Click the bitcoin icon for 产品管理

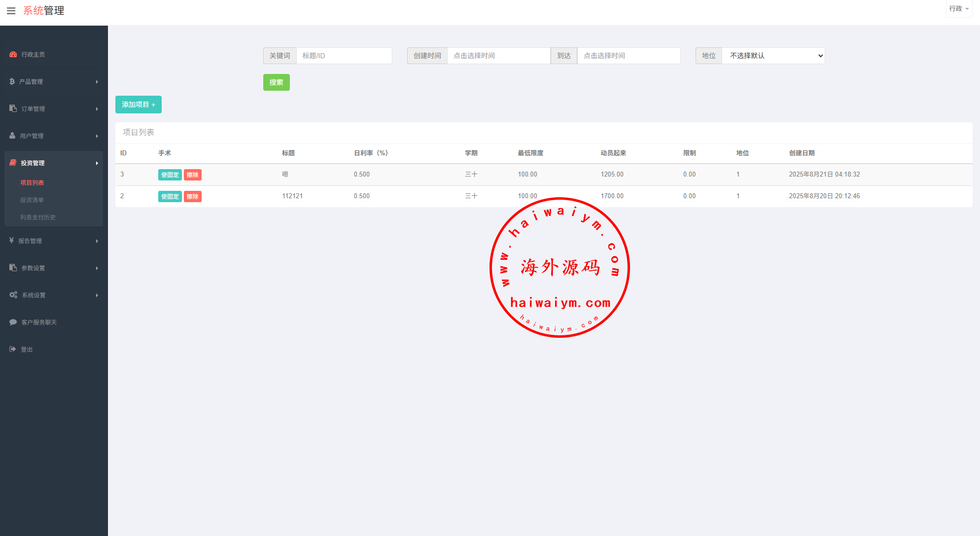pyautogui.click(x=12, y=81)
